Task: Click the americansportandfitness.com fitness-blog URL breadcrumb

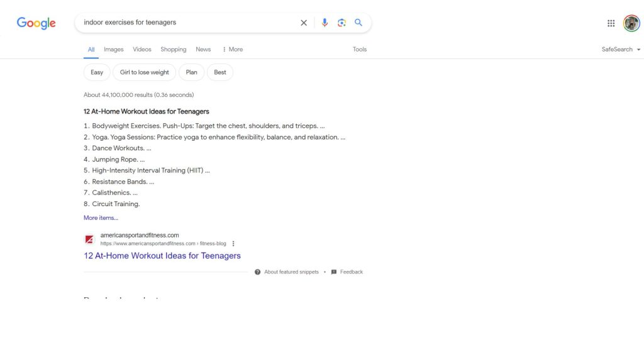Action: click(163, 244)
